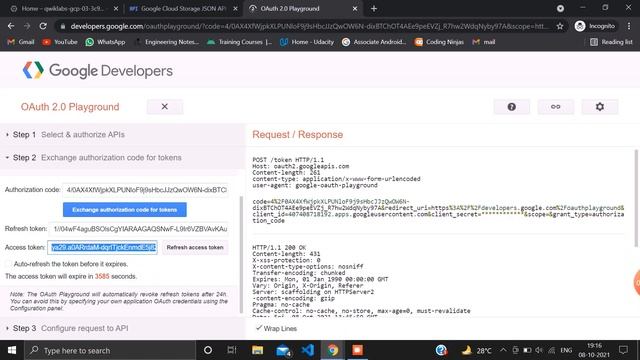Open the Reading list
The width and height of the screenshot is (640, 360).
pos(611,42)
